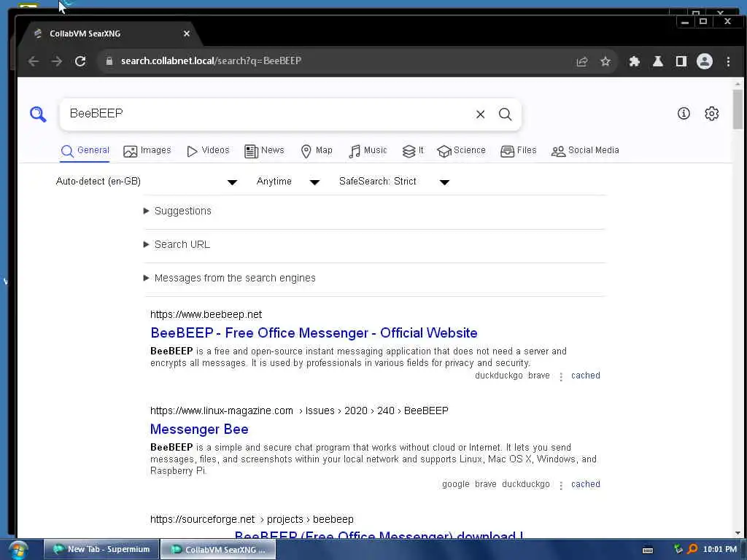Click the linux-magazine.com result URL

point(299,411)
